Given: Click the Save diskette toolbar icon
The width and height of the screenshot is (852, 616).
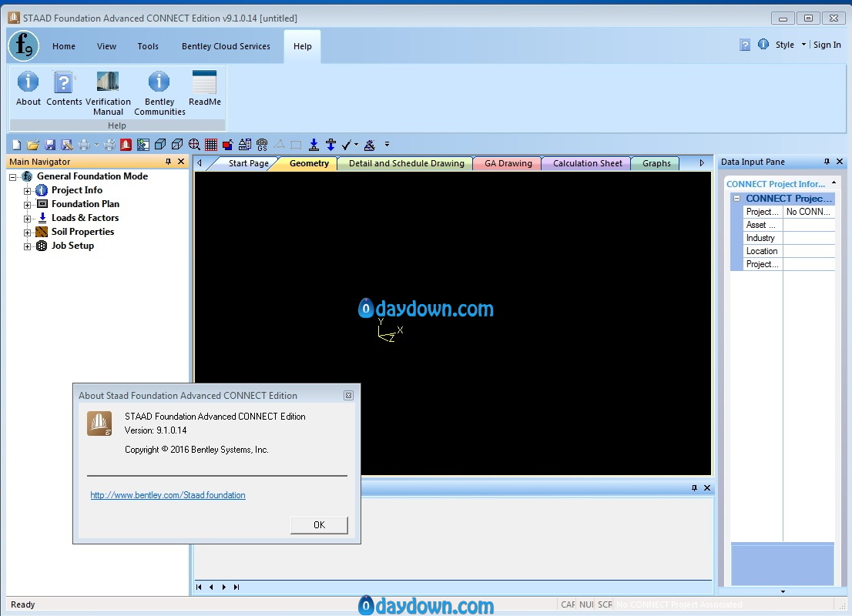Looking at the screenshot, I should [50, 145].
